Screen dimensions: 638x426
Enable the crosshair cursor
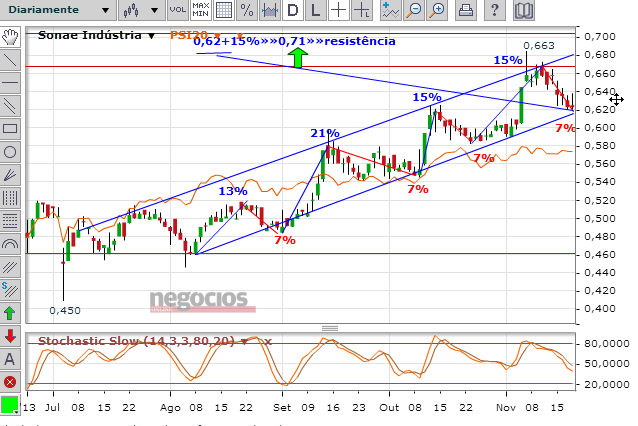[338, 10]
